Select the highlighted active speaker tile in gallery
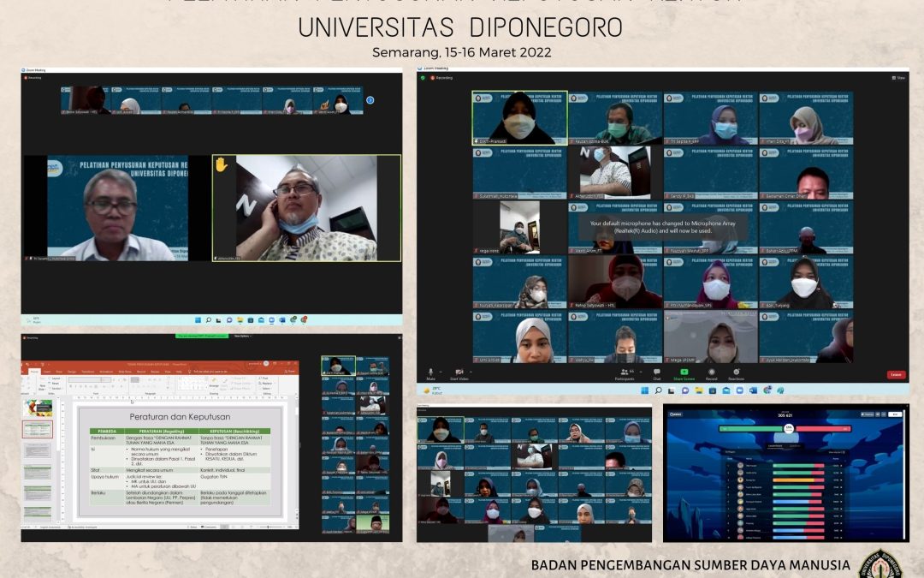 520,118
